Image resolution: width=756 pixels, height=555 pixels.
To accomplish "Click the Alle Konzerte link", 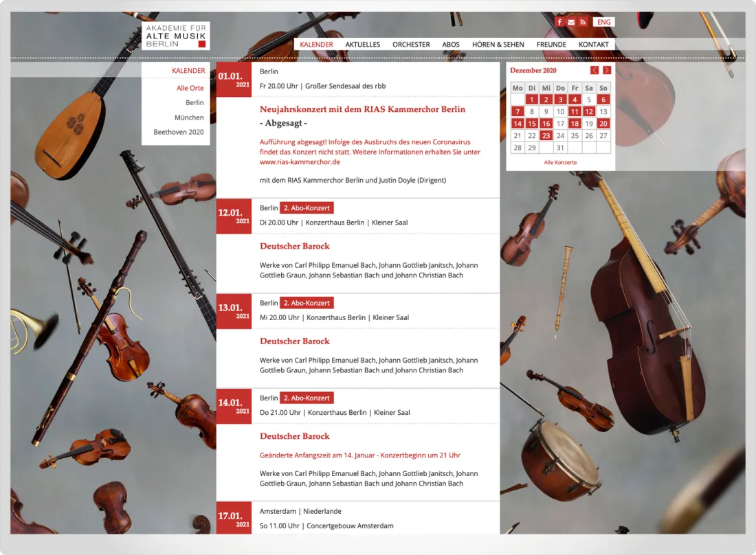I will tap(560, 162).
